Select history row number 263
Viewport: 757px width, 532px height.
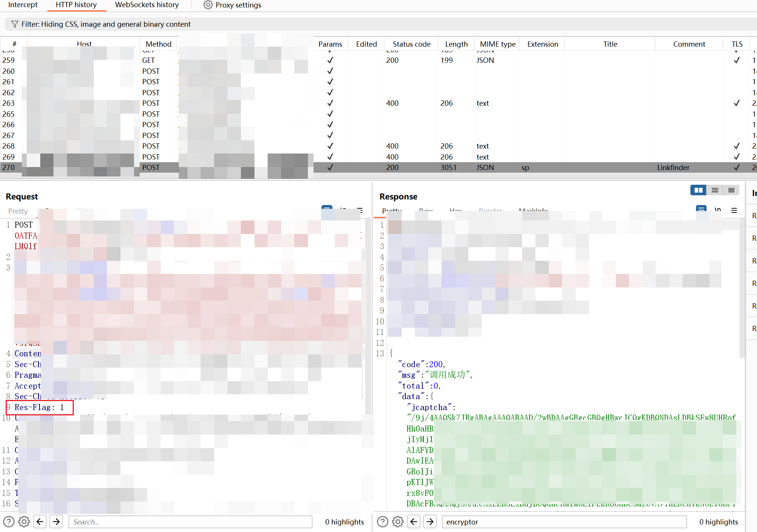[8, 103]
